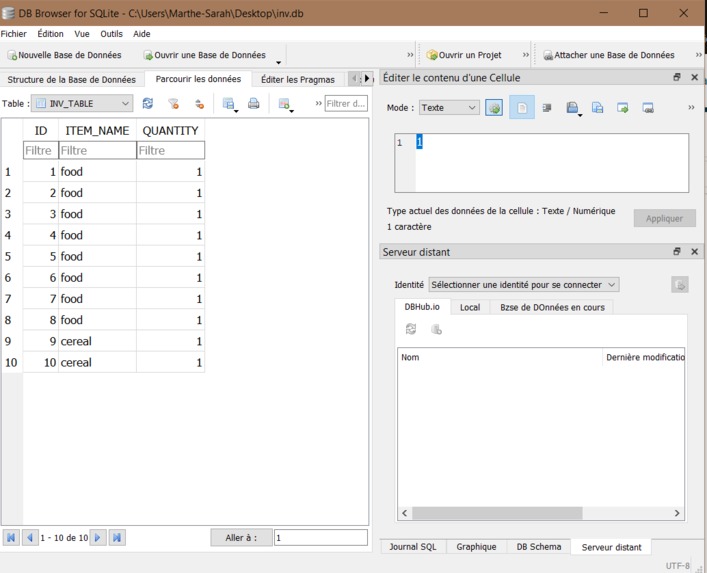707x573 pixels.
Task: Float the 'Éditer le contenu d'une Cellule' panel
Action: coord(677,77)
